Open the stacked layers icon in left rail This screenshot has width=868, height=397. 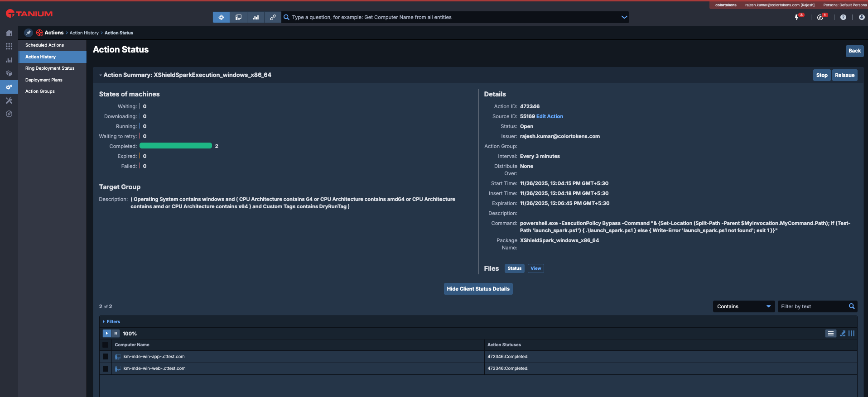pyautogui.click(x=9, y=73)
